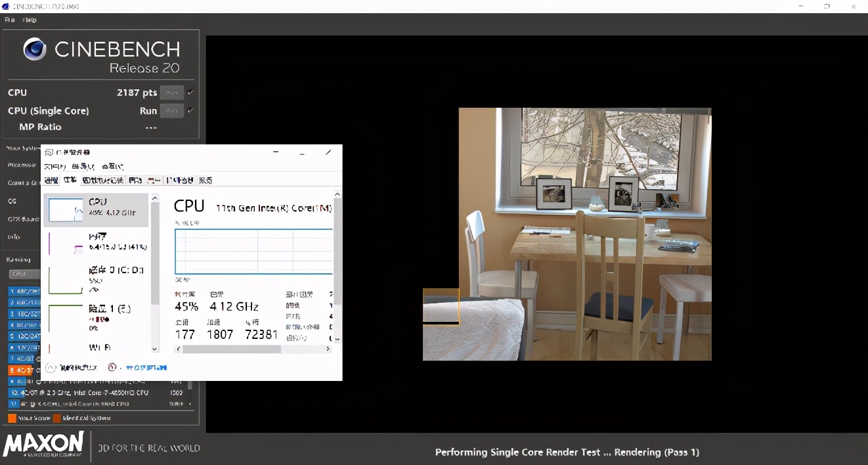
Task: Click the Run button beside the 2187 pts CPU score
Action: pos(171,93)
